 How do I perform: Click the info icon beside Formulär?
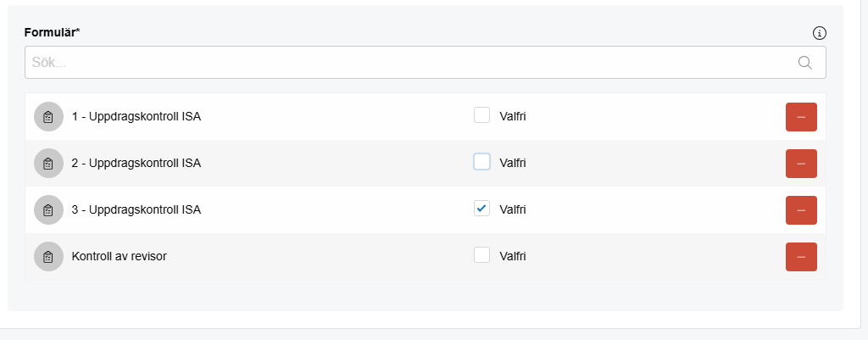[820, 33]
